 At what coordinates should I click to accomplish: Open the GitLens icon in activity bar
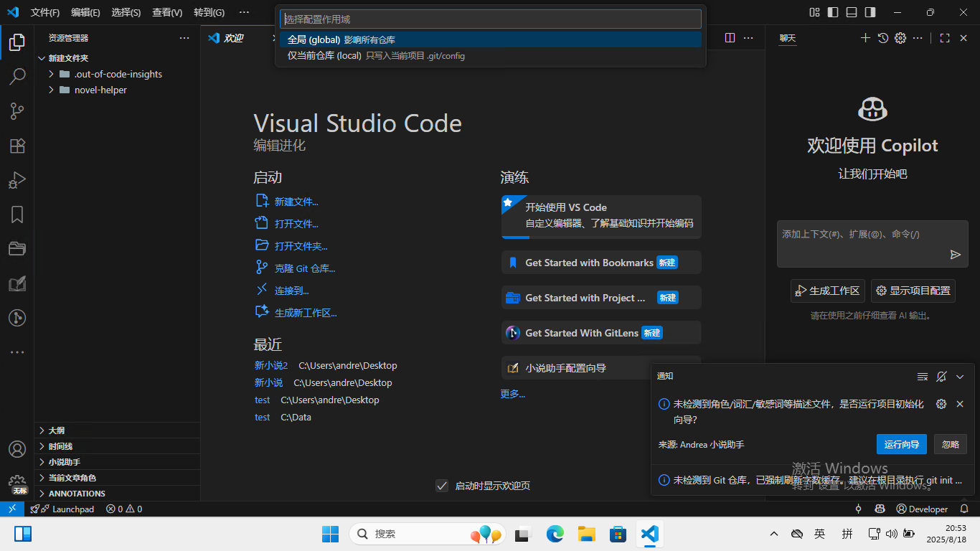[17, 318]
